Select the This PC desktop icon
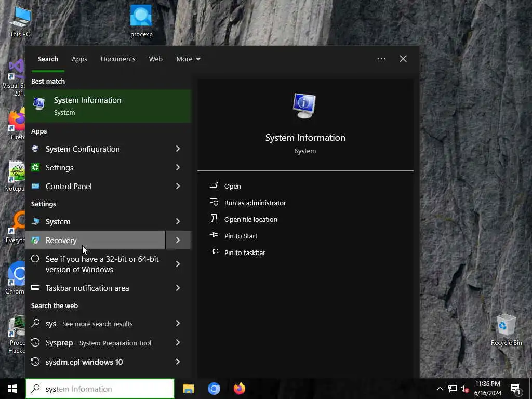 click(x=20, y=21)
